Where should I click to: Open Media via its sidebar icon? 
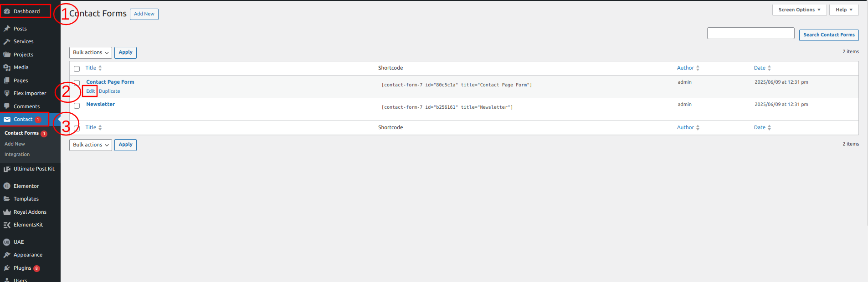[x=7, y=67]
